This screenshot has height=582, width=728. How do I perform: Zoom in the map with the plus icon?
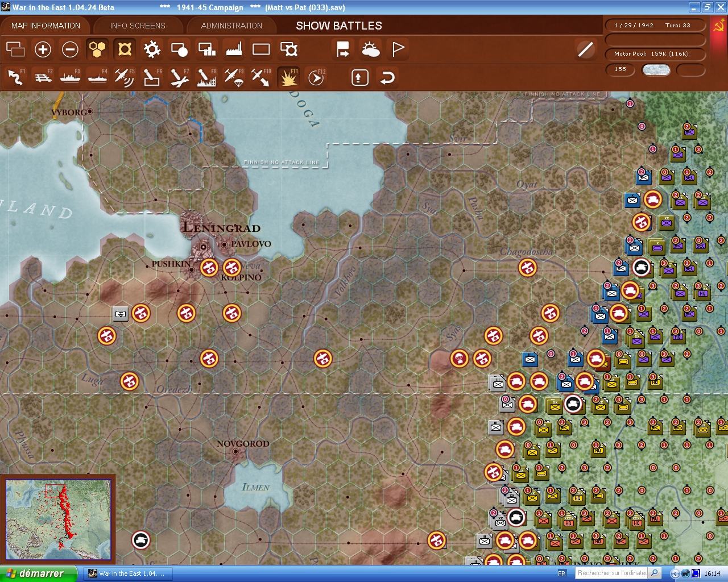pyautogui.click(x=43, y=49)
